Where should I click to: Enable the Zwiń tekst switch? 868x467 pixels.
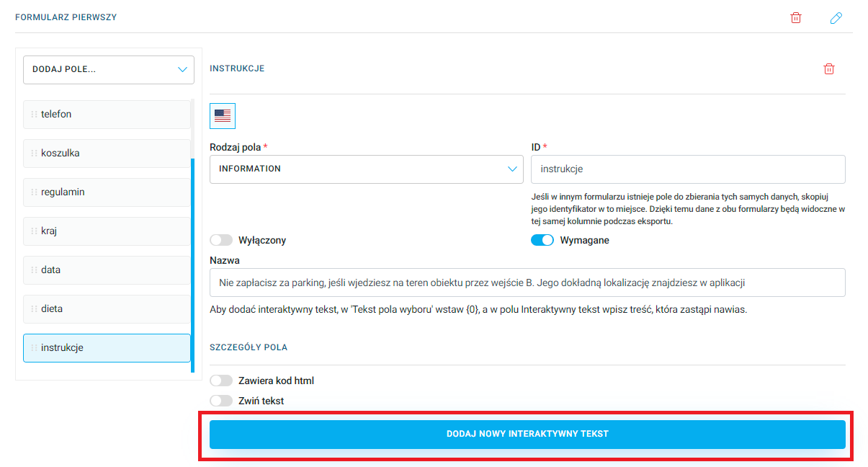pos(221,401)
